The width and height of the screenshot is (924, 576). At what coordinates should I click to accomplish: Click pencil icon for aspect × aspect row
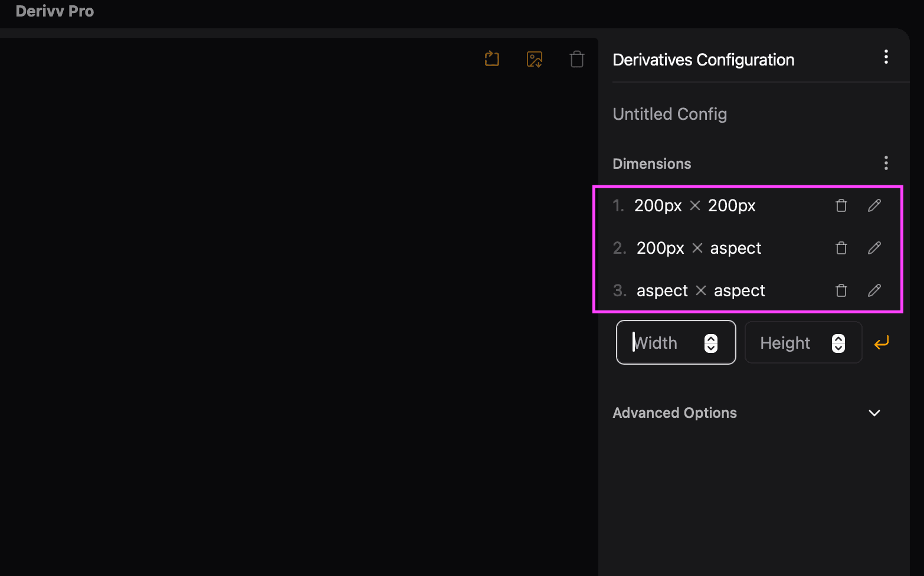pos(874,290)
